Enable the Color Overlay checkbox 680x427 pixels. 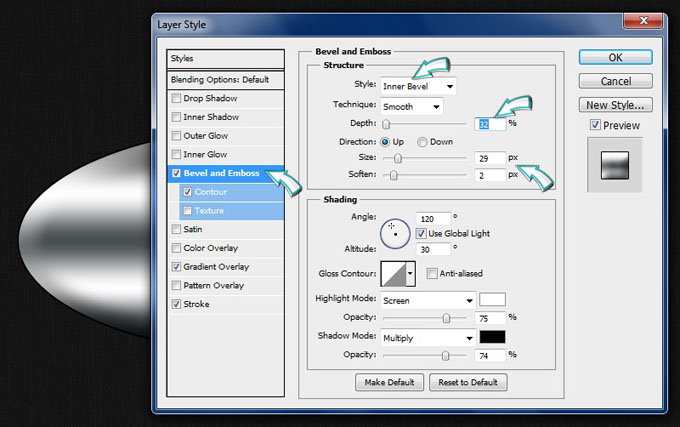point(176,248)
